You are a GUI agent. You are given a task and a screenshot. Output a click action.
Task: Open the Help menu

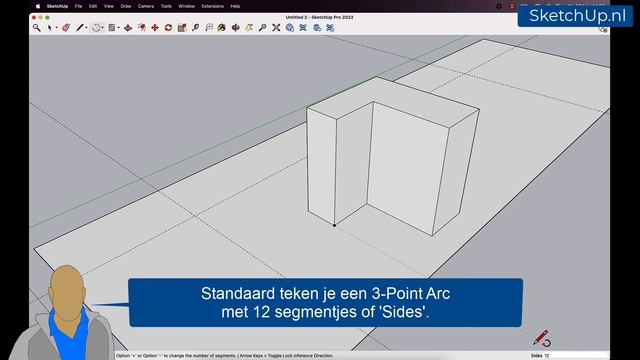(235, 6)
